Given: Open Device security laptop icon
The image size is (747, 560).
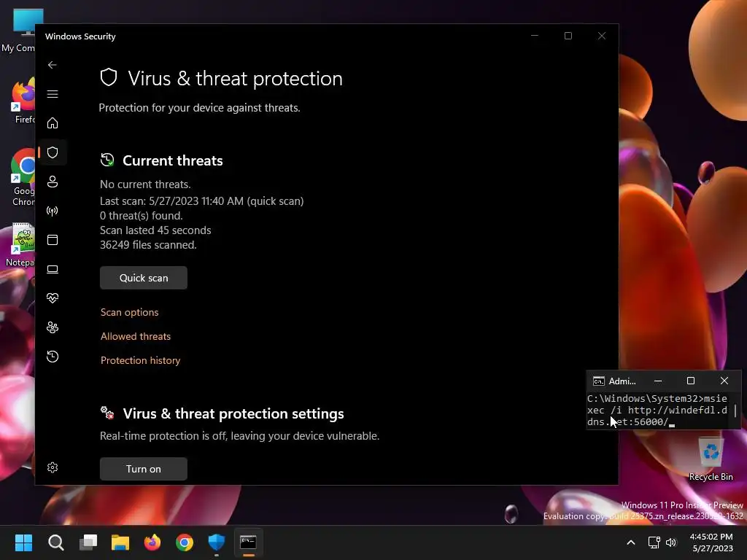Looking at the screenshot, I should tap(53, 270).
